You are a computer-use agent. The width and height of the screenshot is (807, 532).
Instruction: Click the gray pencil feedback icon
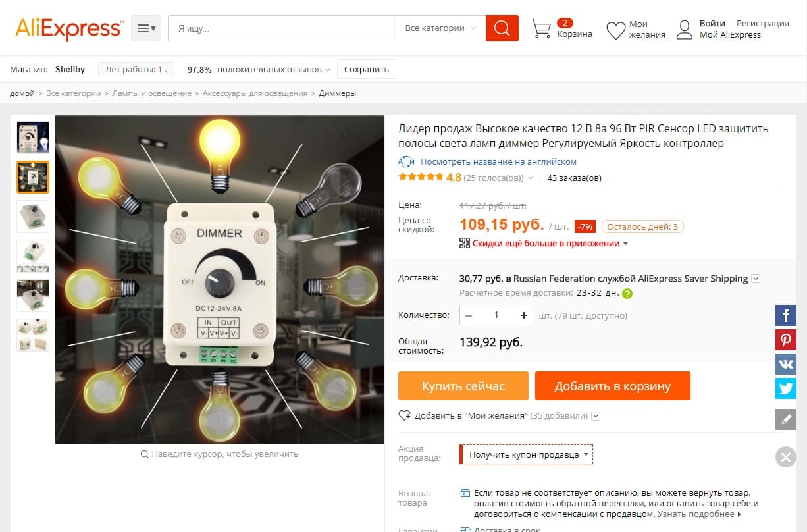(x=786, y=419)
